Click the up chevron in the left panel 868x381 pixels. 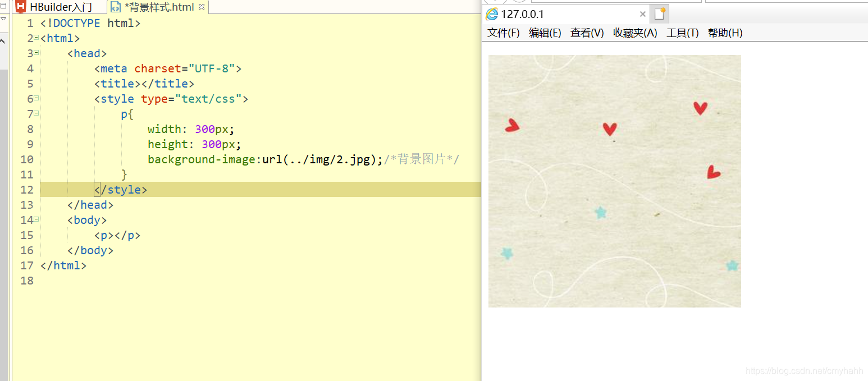[3, 41]
